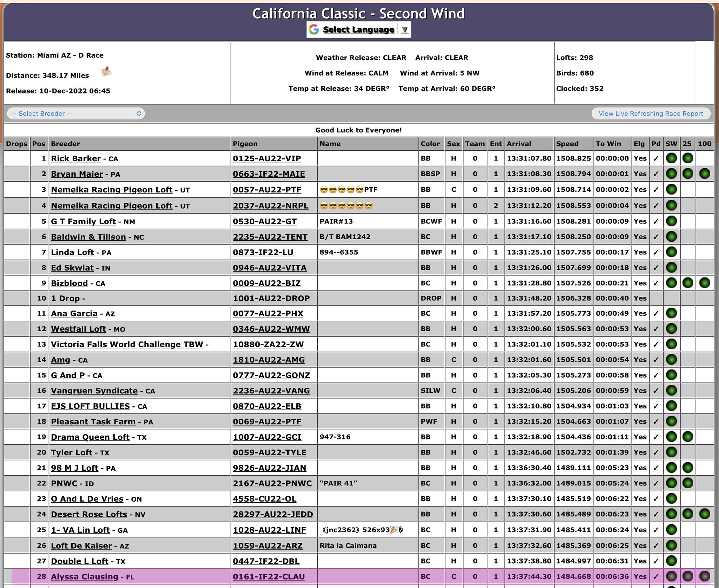Open View Live Refreshing Race Report

click(x=651, y=113)
